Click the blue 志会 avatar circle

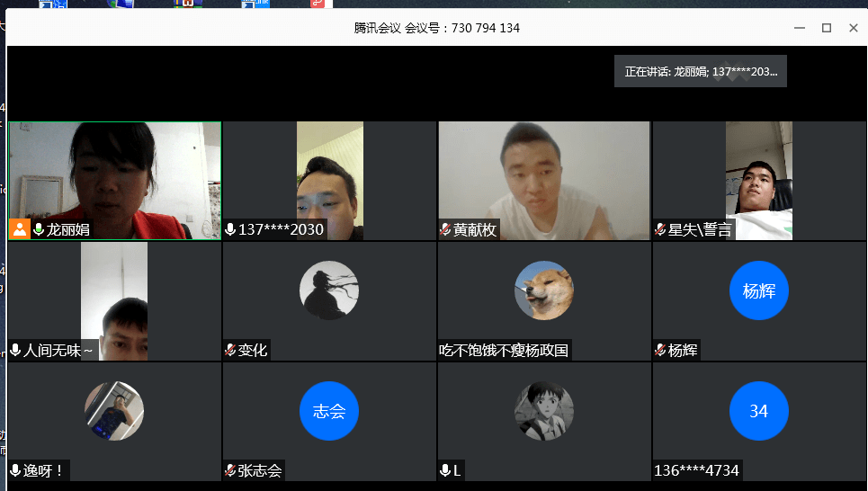(329, 411)
